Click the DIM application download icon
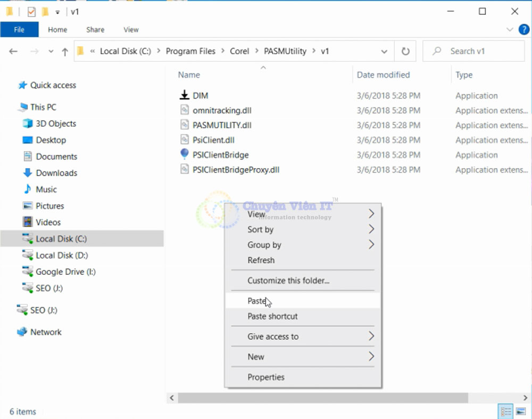Image resolution: width=532 pixels, height=419 pixels. point(184,95)
